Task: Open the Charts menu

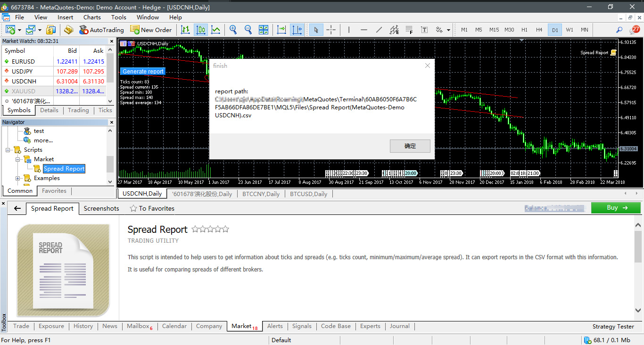Action: pyautogui.click(x=92, y=17)
